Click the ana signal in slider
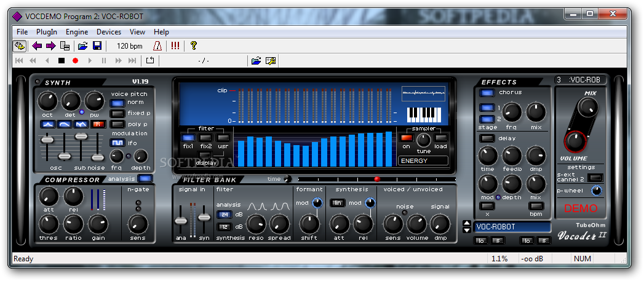 181,221
